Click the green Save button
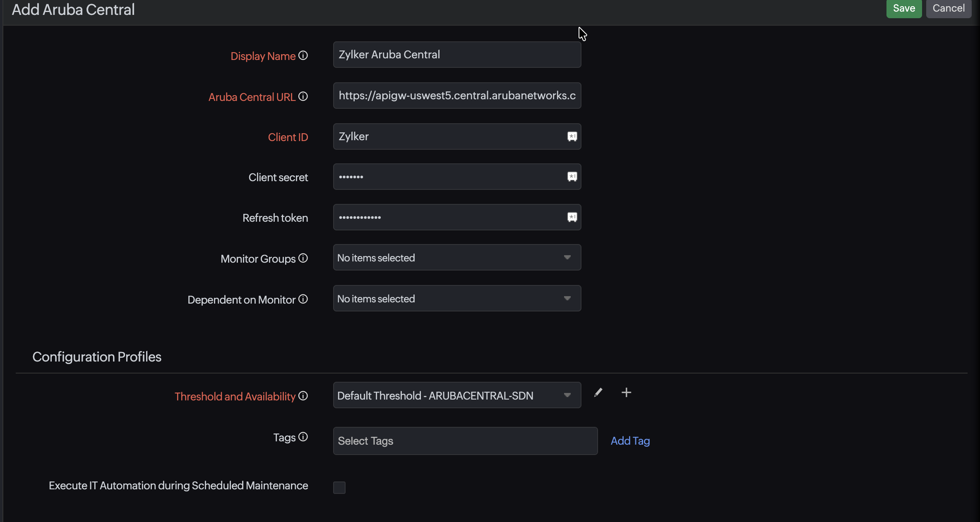 point(903,8)
